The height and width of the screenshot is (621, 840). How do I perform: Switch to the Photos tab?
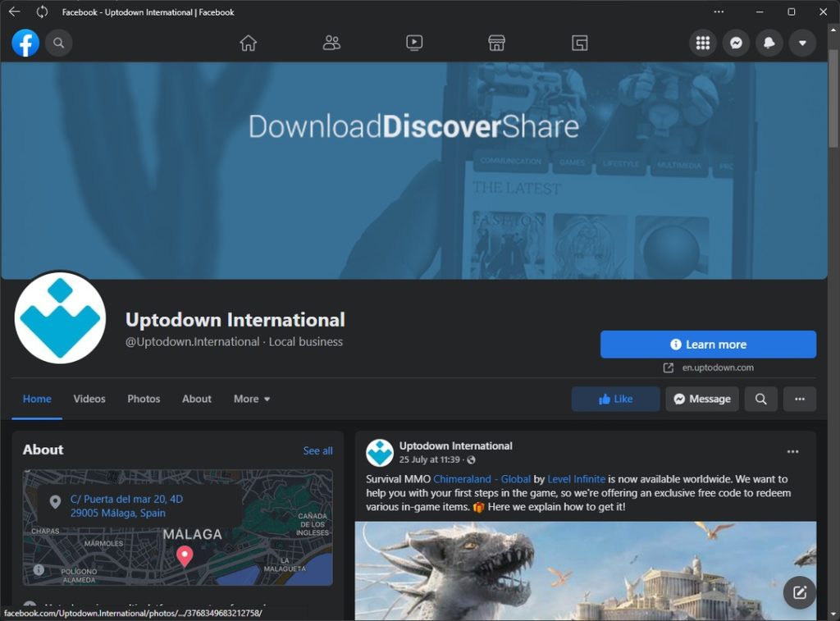point(144,399)
